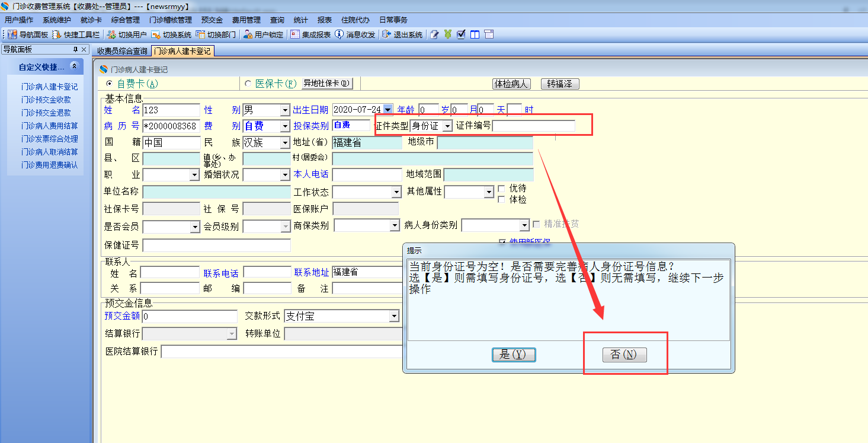Select the 医保卡(F) radio button
The image size is (868, 443).
pos(248,84)
